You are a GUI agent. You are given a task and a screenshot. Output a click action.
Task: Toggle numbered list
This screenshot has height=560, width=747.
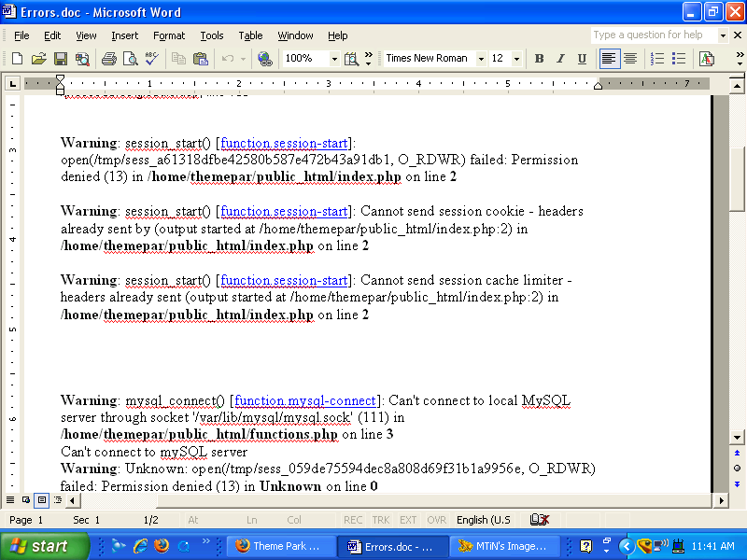click(x=657, y=59)
